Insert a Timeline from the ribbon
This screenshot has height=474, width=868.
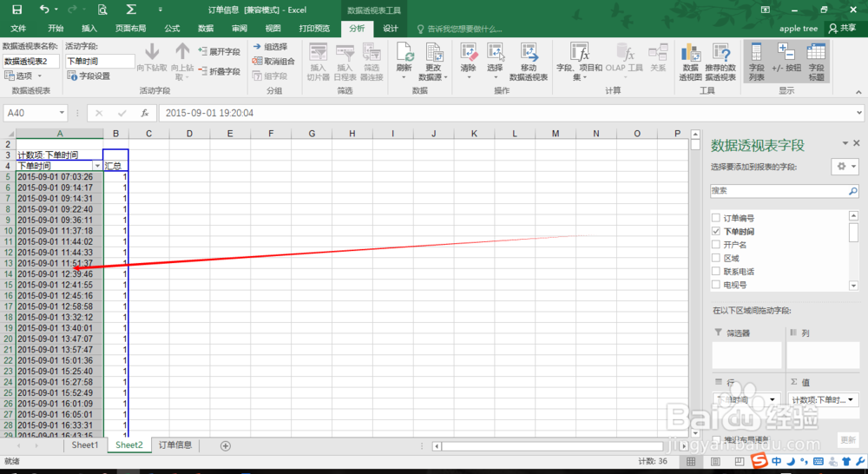pos(345,62)
